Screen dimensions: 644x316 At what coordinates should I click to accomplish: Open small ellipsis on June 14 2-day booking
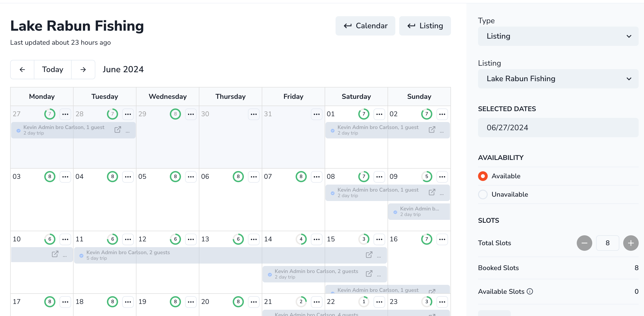379,276
